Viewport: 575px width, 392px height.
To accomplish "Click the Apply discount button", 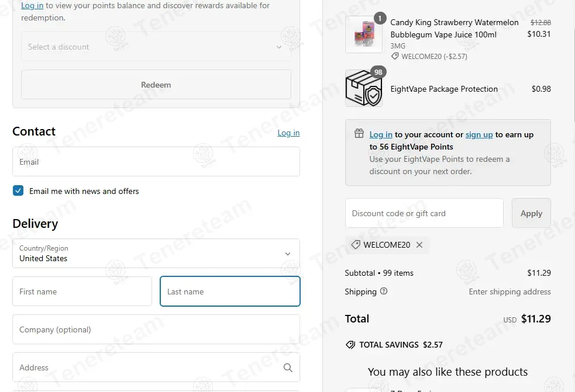I will tap(531, 213).
